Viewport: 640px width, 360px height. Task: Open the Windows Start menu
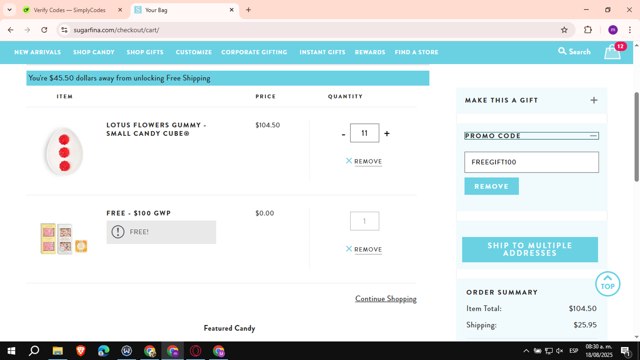tap(11, 351)
